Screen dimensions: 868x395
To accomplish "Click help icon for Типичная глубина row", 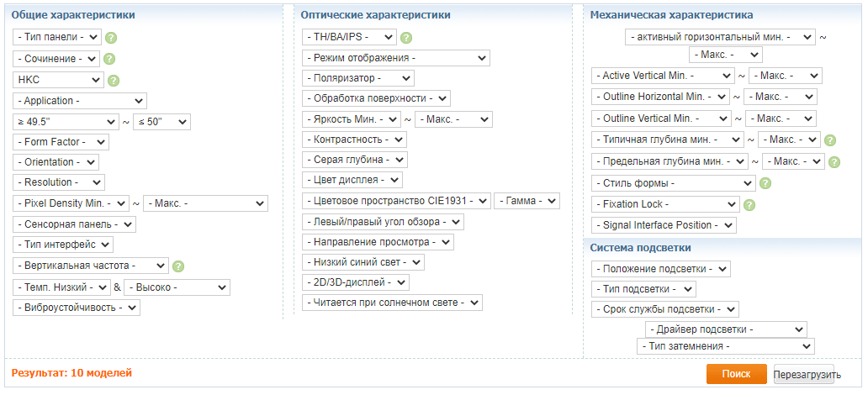I will pyautogui.click(x=830, y=140).
